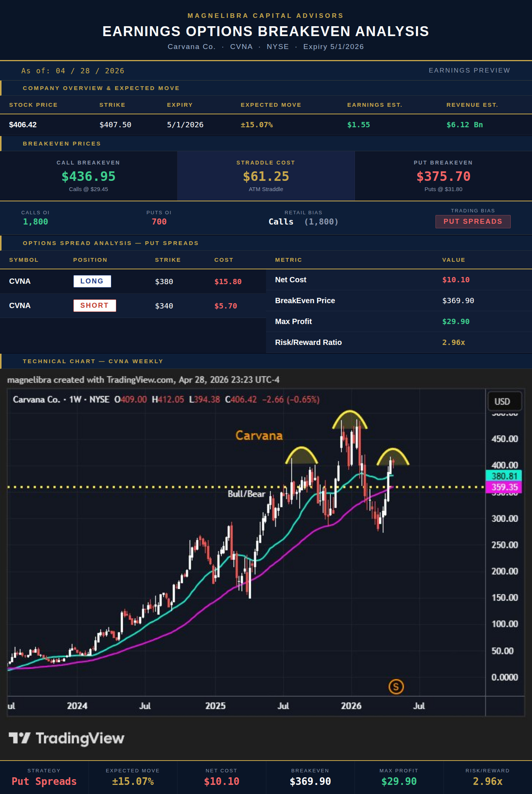The width and height of the screenshot is (532, 794).
Task: Click the Put Spreads strategy in footer
Action: (44, 781)
